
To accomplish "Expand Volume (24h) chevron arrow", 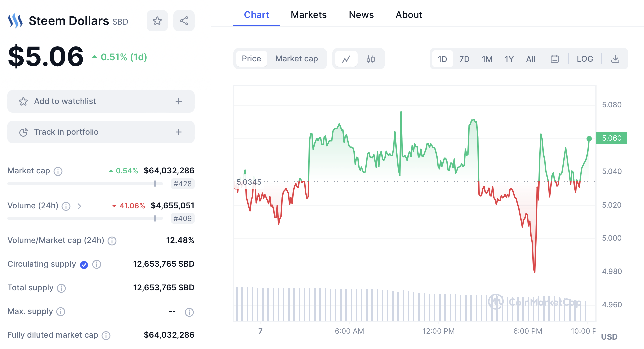I will point(79,206).
